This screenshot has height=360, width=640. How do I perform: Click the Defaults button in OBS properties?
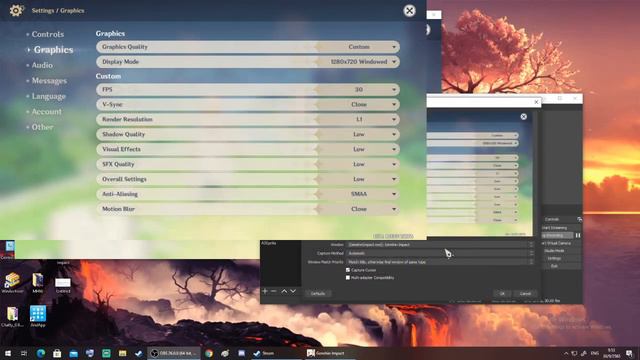coord(318,293)
